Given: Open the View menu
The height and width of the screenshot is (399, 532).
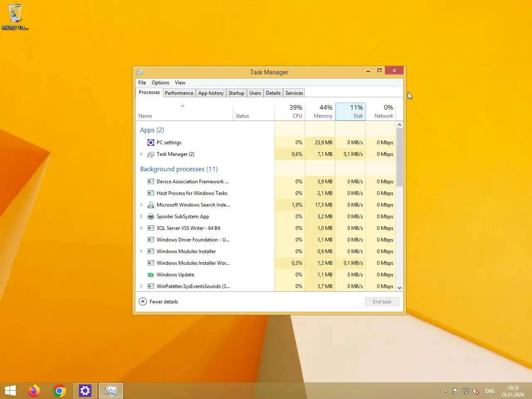Looking at the screenshot, I should 180,83.
